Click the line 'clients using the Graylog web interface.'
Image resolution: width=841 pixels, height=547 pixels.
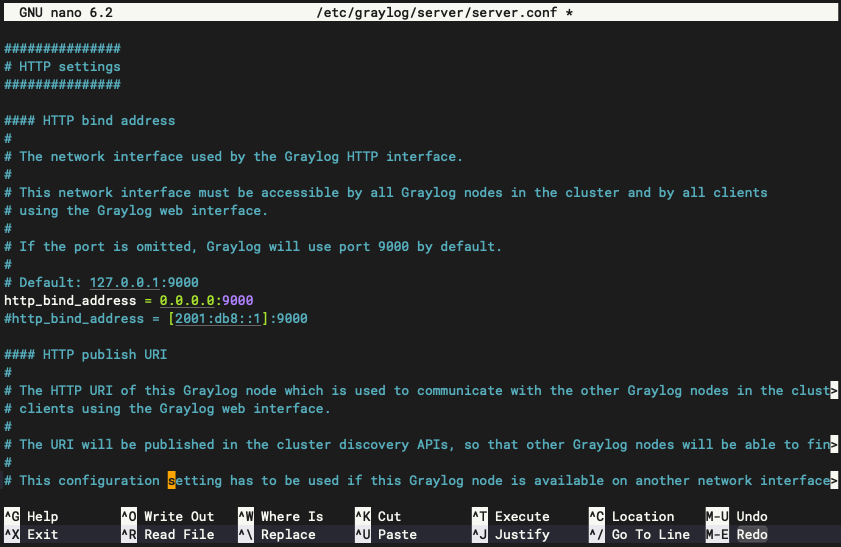167,409
